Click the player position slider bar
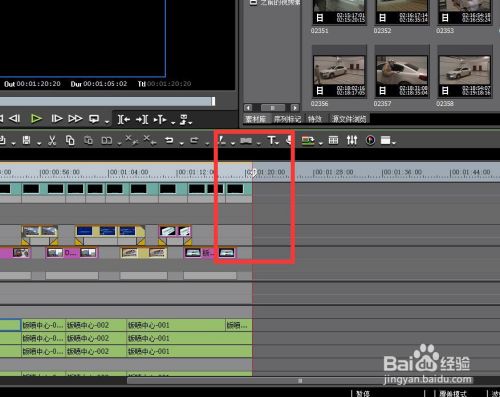This screenshot has height=397, width=500. coord(107,101)
